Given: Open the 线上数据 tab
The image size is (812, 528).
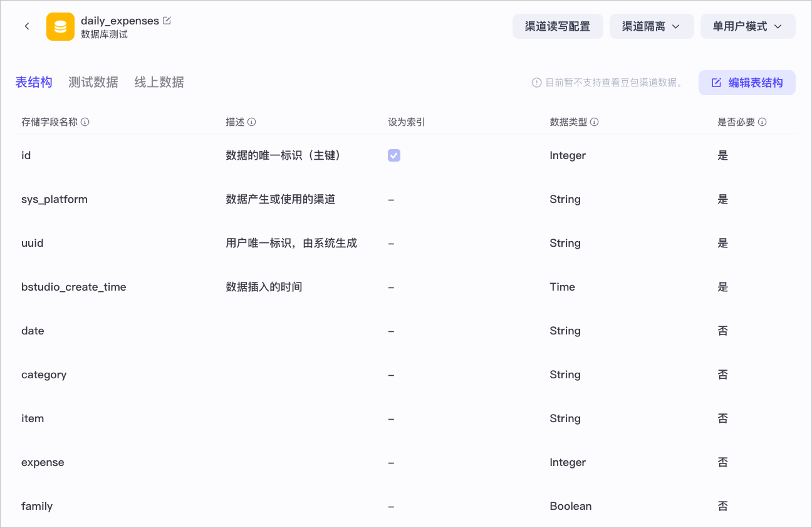Looking at the screenshot, I should pos(159,82).
